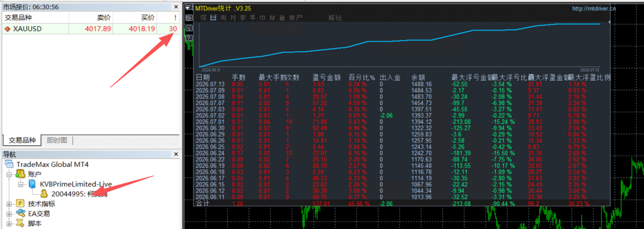Select the 技术指标 tree item
The width and height of the screenshot is (644, 229).
coord(41,203)
